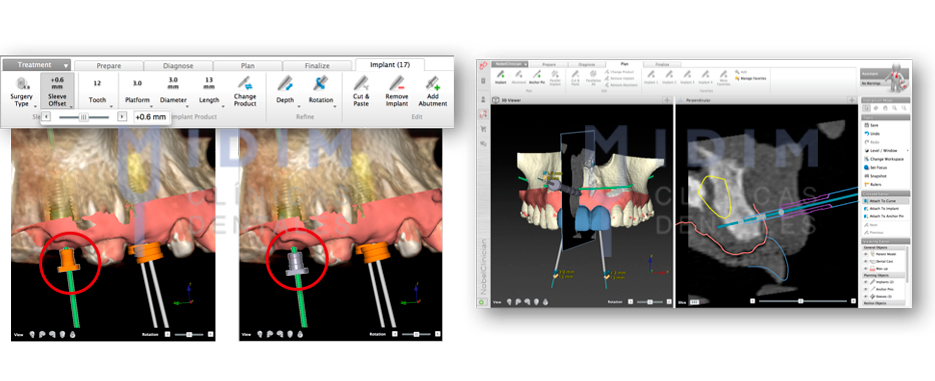Click the Slice slider under Perpendicular view
The image size is (935, 381).
[x=802, y=301]
